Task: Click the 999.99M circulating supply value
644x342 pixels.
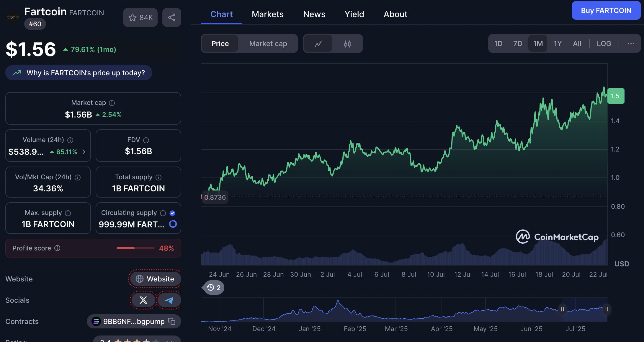Action: (x=131, y=224)
